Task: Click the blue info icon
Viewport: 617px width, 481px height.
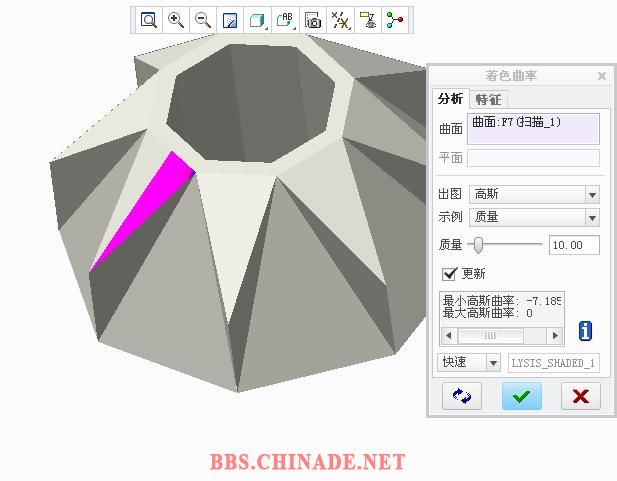Action: tap(585, 331)
